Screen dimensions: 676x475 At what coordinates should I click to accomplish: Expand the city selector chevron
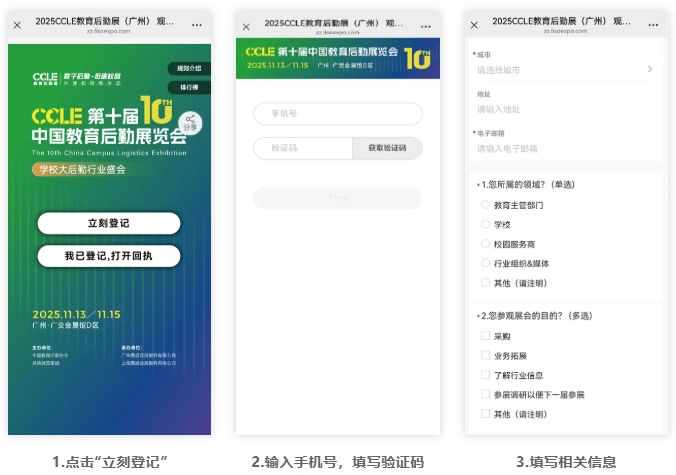tap(650, 69)
